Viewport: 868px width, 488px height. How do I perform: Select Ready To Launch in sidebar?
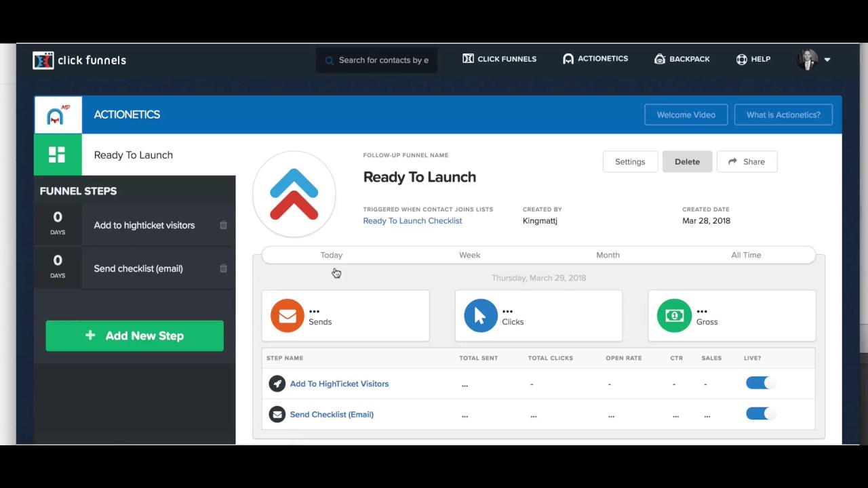point(134,155)
